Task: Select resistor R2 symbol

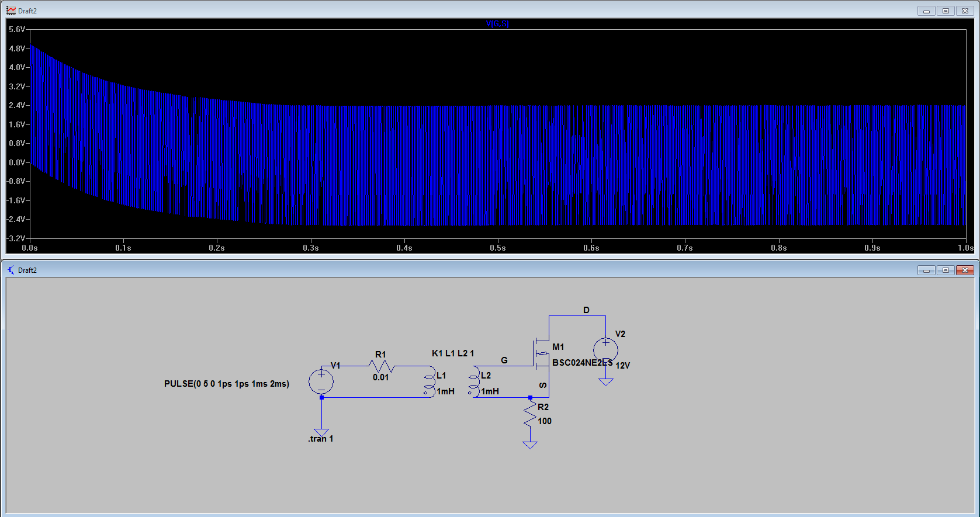Action: pyautogui.click(x=530, y=414)
